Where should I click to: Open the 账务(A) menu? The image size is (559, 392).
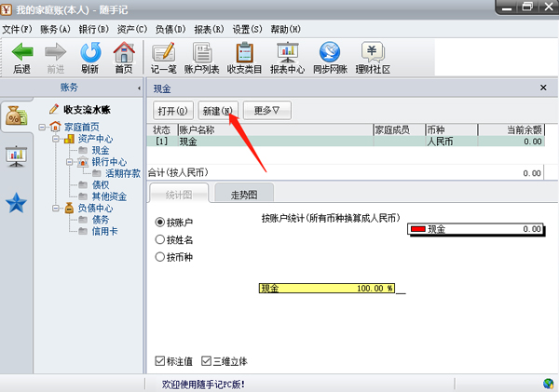(55, 29)
